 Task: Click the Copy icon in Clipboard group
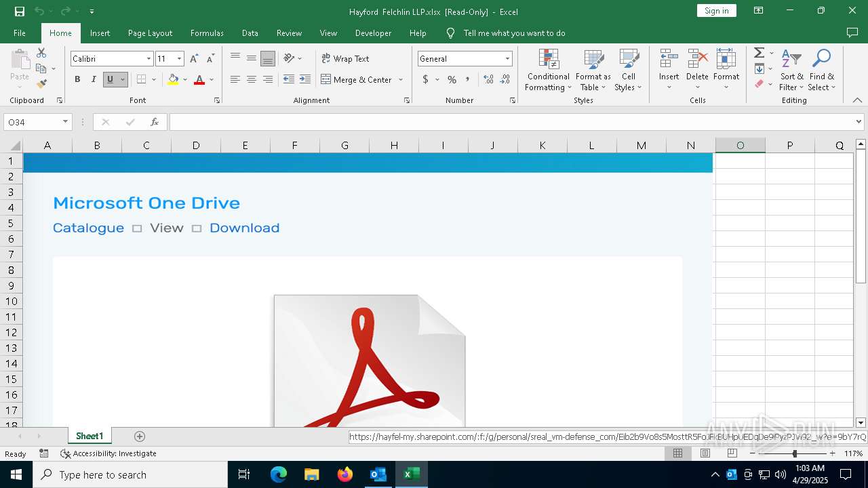click(x=41, y=68)
